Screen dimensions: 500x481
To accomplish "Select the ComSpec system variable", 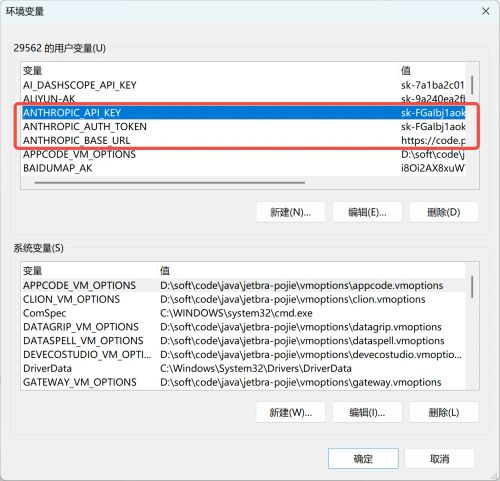I will [x=244, y=313].
